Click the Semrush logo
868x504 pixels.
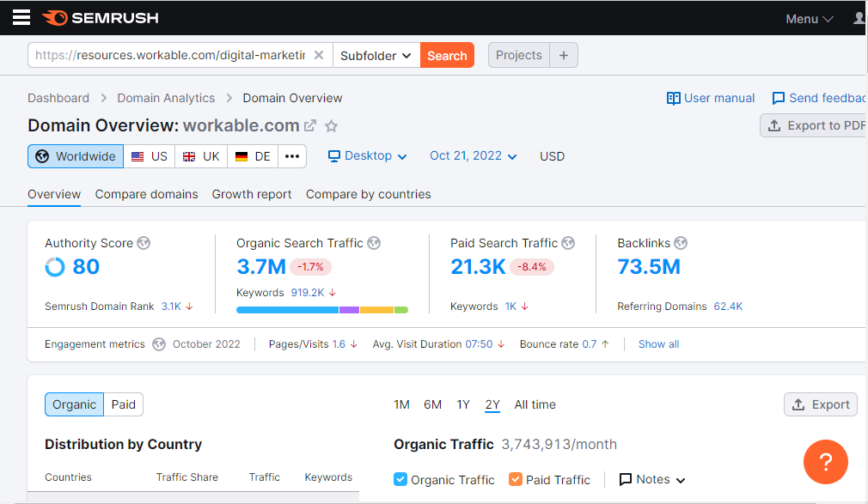(101, 18)
